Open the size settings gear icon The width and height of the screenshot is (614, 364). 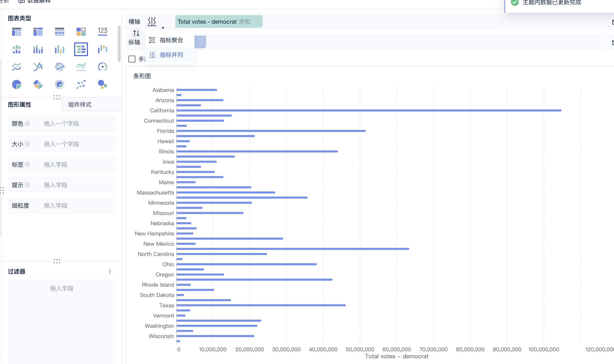pyautogui.click(x=28, y=144)
